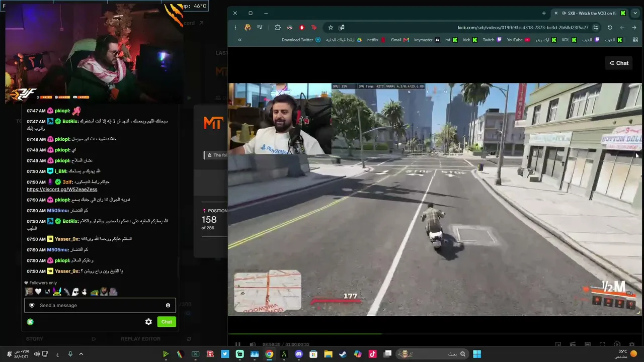Open TikTok from the taskbar
Viewport: 644px width, 362px height.
click(x=372, y=354)
